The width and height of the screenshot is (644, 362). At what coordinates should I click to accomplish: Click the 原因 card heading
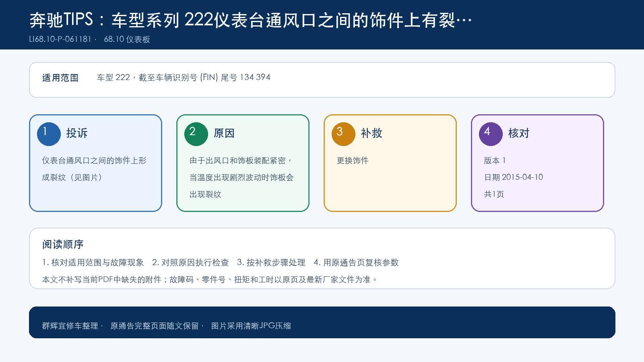[224, 133]
